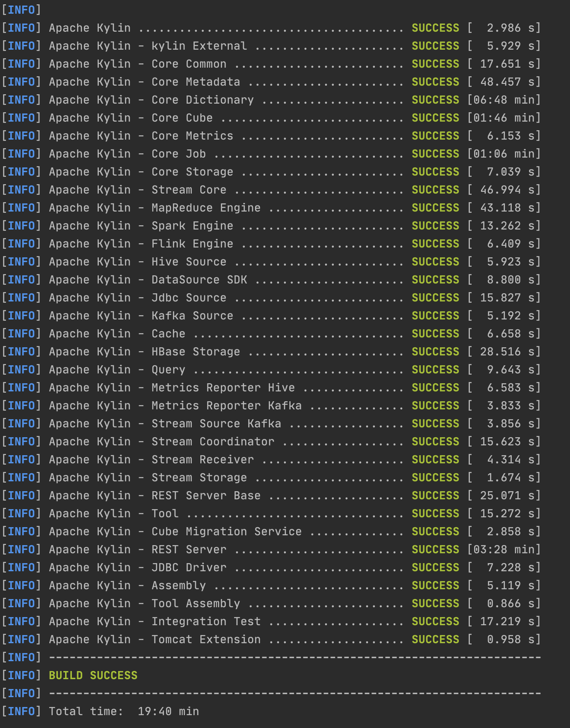
Task: Click the 'Hive Source' module text
Action: pos(189,262)
